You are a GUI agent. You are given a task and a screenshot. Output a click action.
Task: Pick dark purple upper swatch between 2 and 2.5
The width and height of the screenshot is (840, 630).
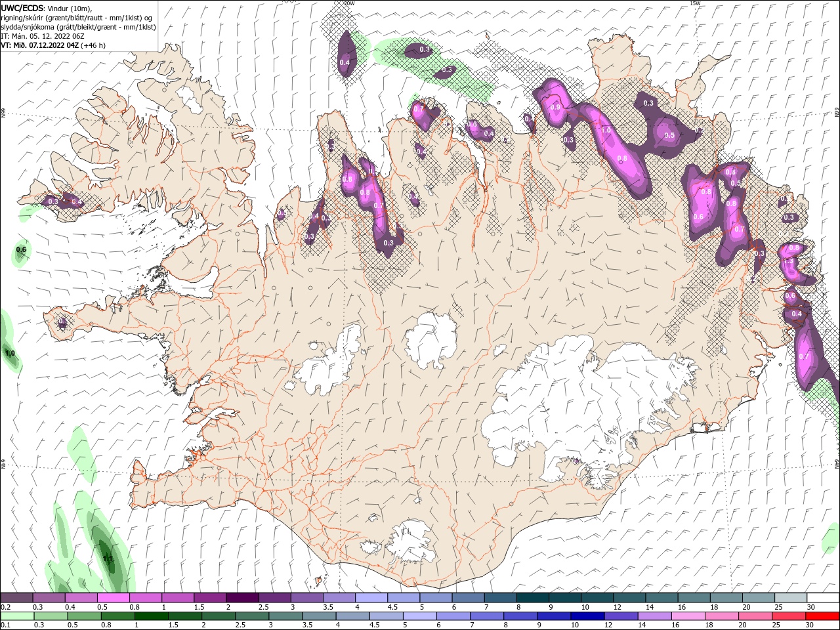tap(242, 598)
